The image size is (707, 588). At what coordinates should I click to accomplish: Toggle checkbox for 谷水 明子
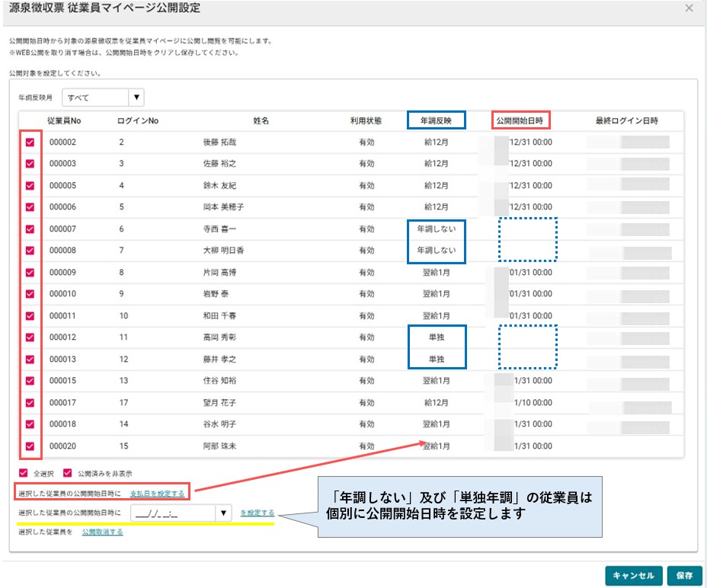(30, 424)
